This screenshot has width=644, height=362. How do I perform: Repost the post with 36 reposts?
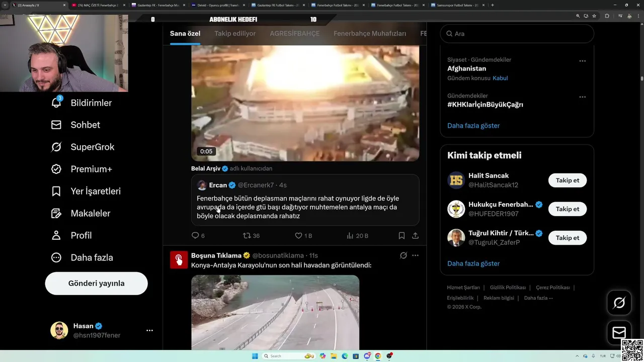pyautogui.click(x=251, y=235)
